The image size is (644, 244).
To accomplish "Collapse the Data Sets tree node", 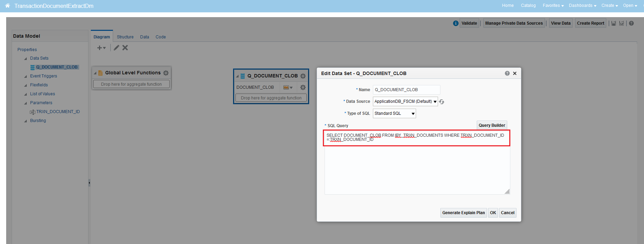I will click(25, 59).
